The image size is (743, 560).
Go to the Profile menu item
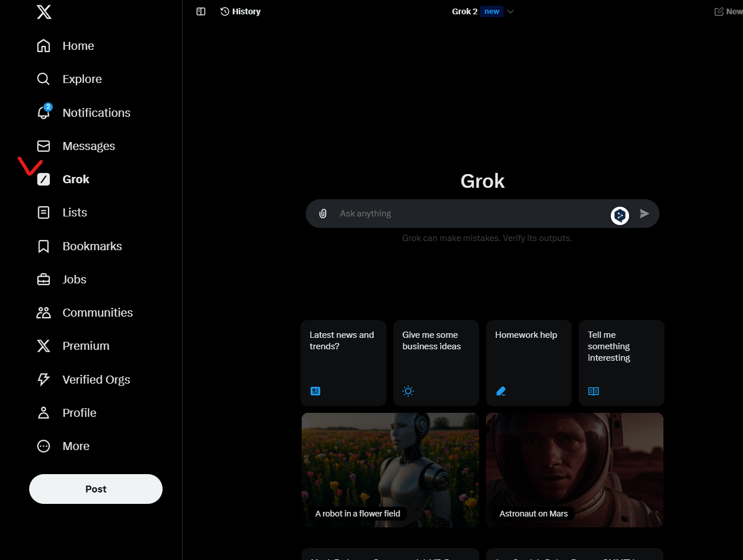point(66,413)
